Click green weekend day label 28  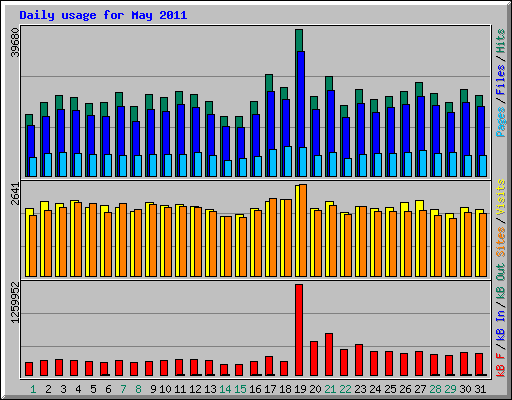click(435, 389)
